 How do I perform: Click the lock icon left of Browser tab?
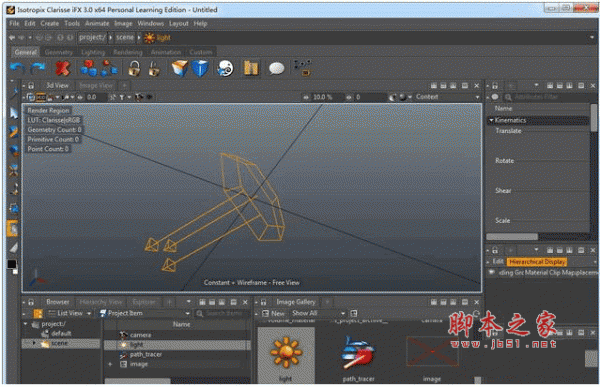[x=31, y=302]
